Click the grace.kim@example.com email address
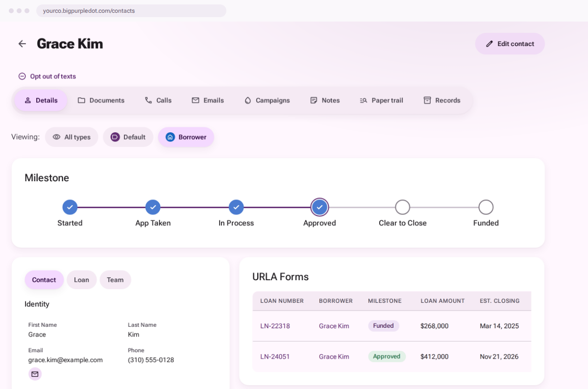The image size is (588, 389). 66,360
